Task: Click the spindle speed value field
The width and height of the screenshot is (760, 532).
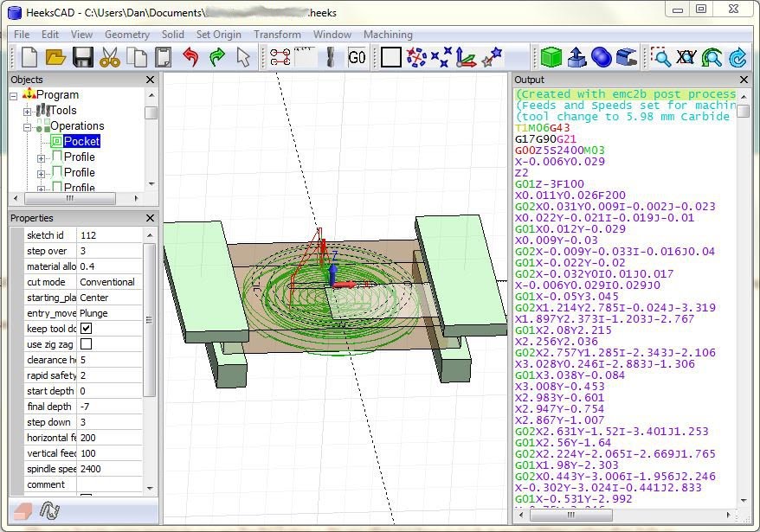Action: [x=108, y=469]
